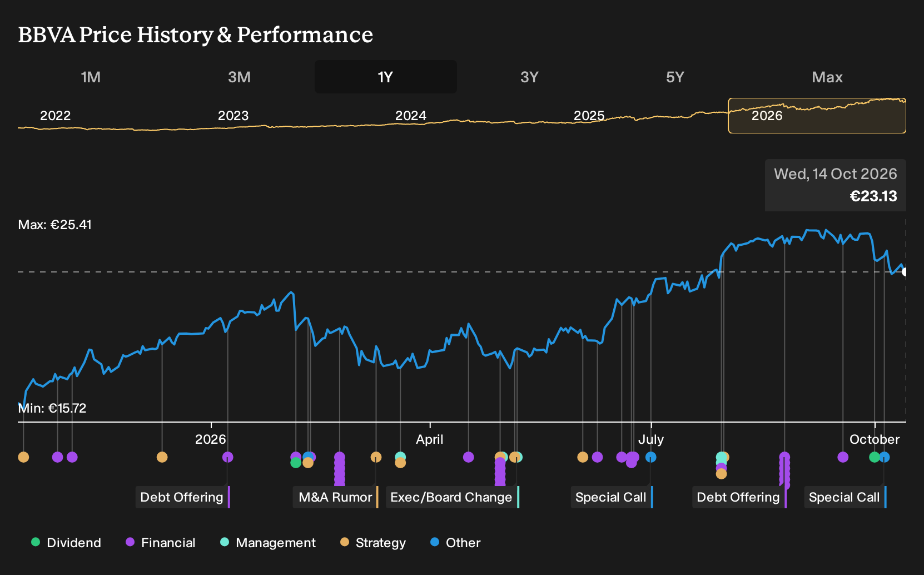The image size is (924, 575).
Task: Open the Exec/Board Change event label
Action: pyautogui.click(x=452, y=497)
